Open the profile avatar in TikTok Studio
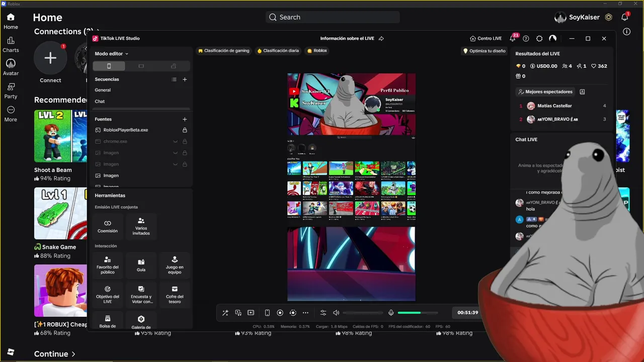Screen dimensions: 644x362 point(552,38)
